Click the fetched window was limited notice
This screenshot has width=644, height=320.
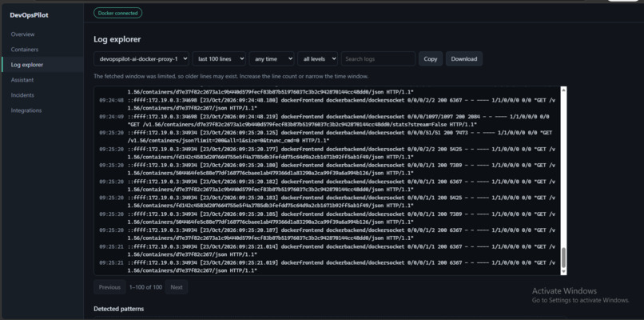pos(231,77)
